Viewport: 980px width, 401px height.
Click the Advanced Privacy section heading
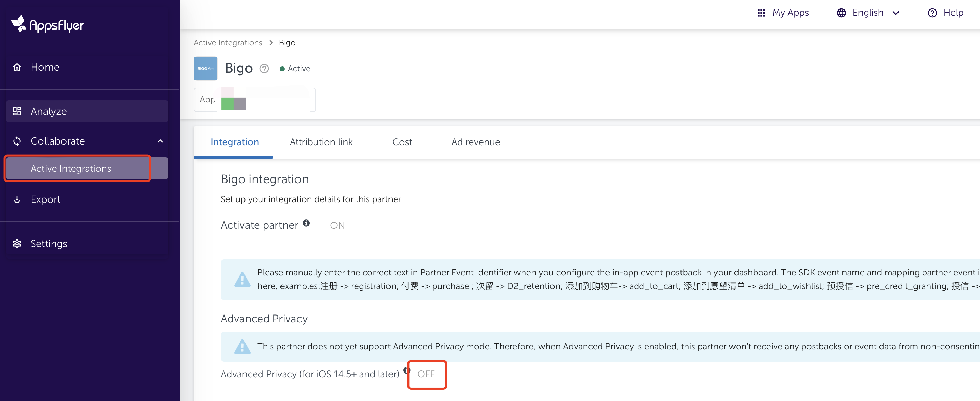pos(264,319)
